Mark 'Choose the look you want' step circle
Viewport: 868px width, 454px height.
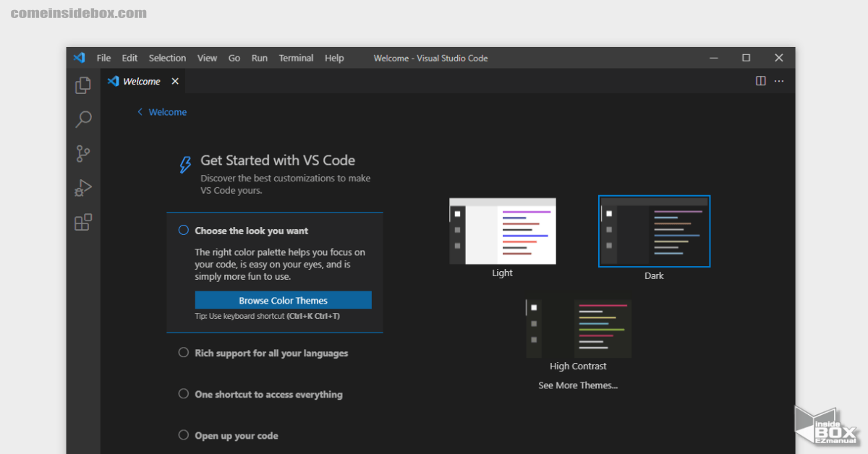[x=184, y=230]
